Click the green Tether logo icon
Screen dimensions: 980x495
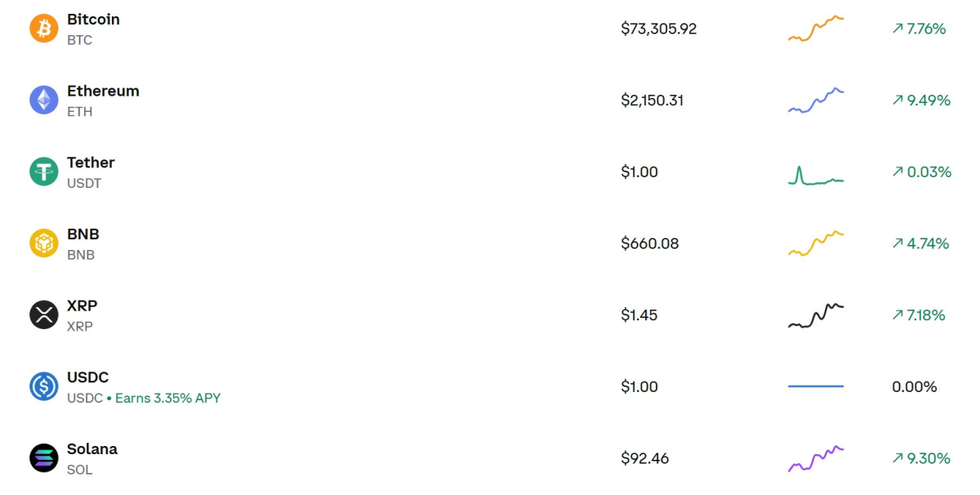click(x=44, y=172)
